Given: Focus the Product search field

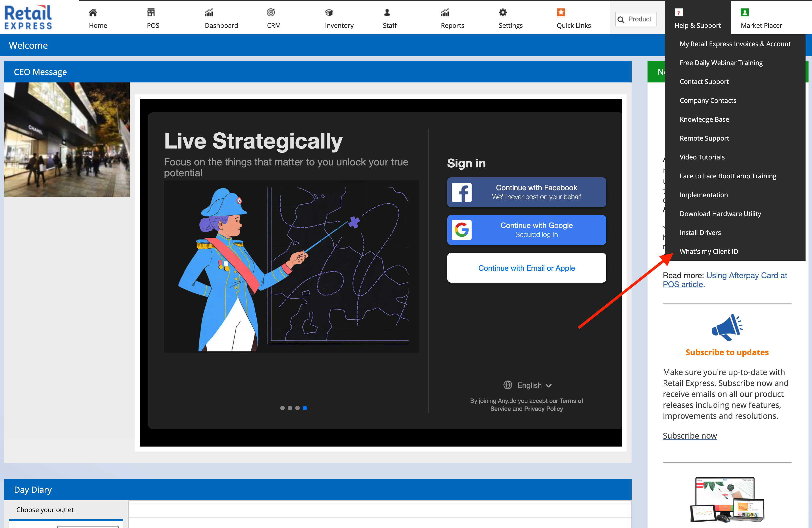Looking at the screenshot, I should pyautogui.click(x=636, y=19).
